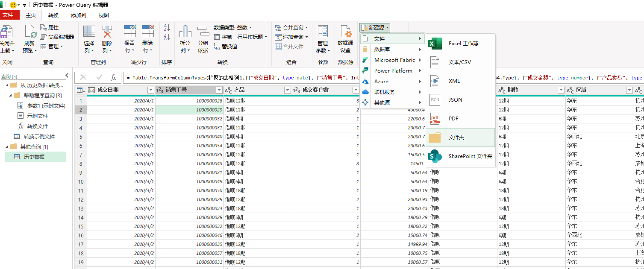Open filter dropdown of 产品 column
644x269 pixels.
pyautogui.click(x=287, y=90)
